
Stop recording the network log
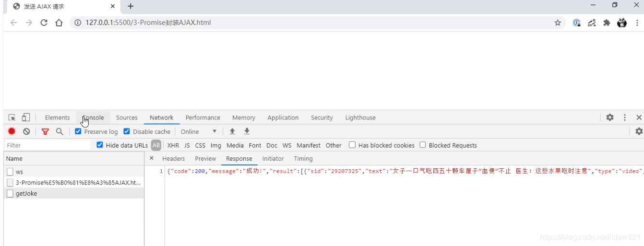(12, 131)
